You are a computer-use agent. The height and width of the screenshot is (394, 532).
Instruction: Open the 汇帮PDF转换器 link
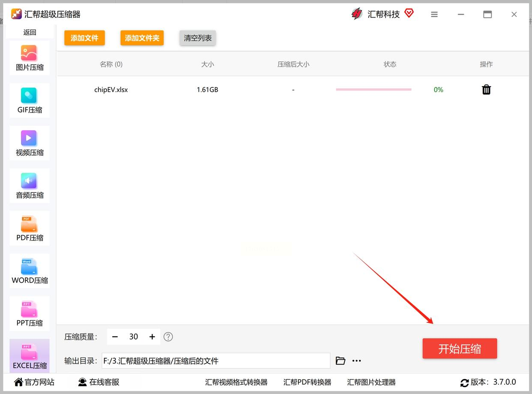pos(307,382)
